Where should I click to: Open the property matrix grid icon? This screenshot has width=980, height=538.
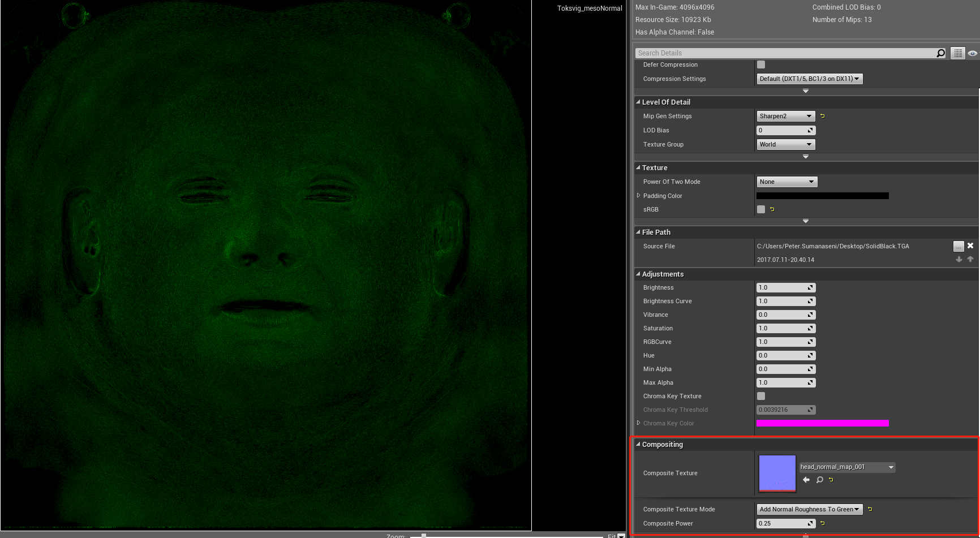pos(957,53)
